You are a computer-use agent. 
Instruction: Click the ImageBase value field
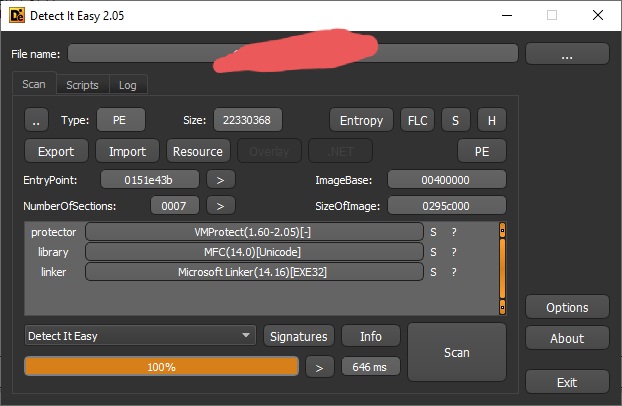446,180
